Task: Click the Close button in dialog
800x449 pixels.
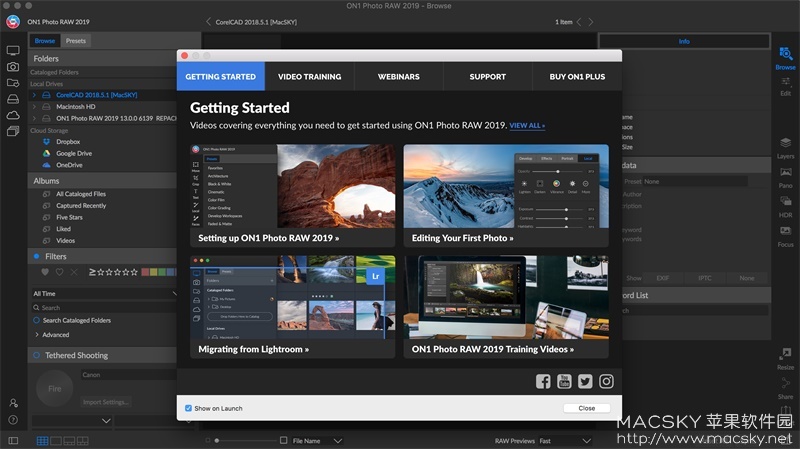Action: (x=587, y=408)
